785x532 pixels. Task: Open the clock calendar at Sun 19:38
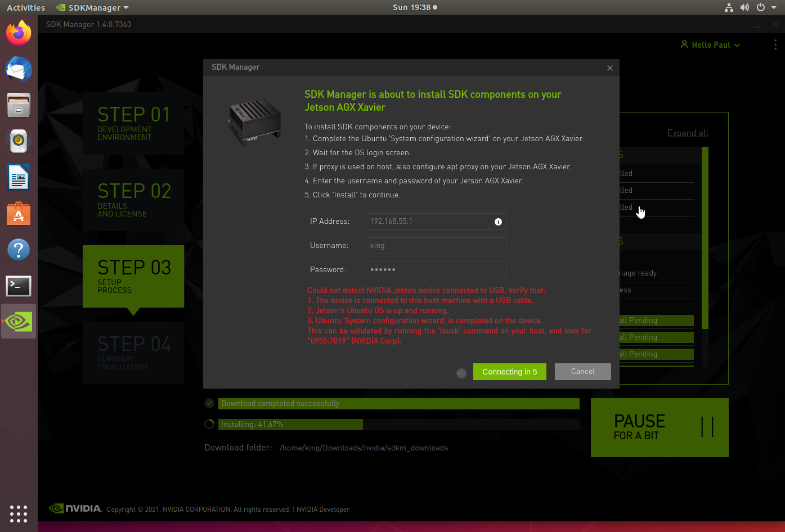click(415, 7)
